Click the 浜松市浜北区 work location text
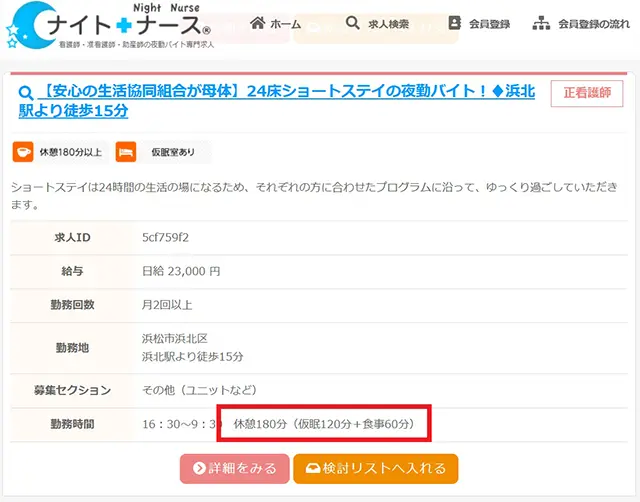Viewport: 640px width, 502px height. pyautogui.click(x=175, y=338)
